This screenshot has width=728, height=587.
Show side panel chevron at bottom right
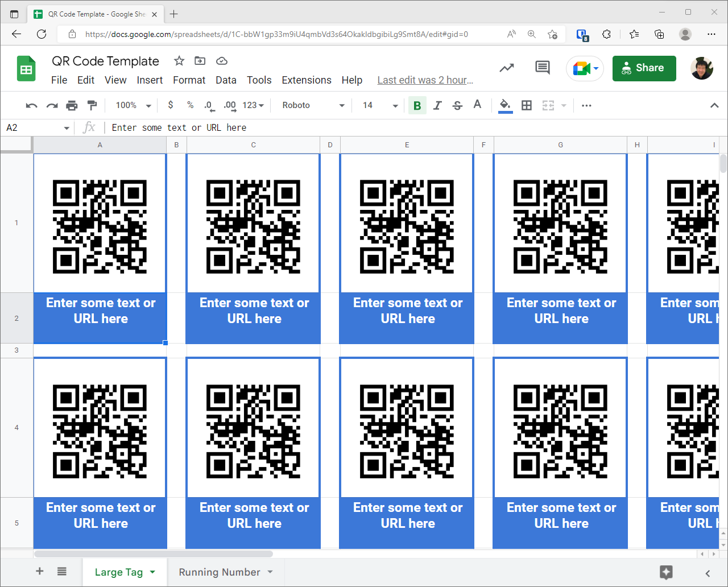(708, 573)
